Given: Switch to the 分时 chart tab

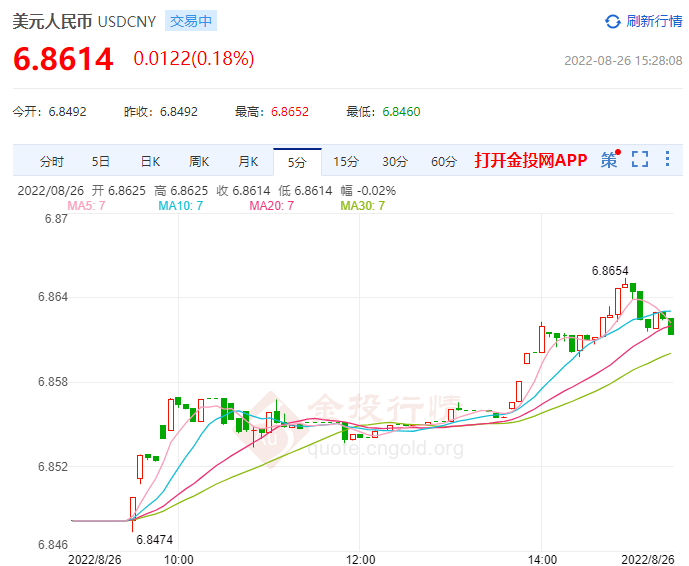Looking at the screenshot, I should pos(51,162).
